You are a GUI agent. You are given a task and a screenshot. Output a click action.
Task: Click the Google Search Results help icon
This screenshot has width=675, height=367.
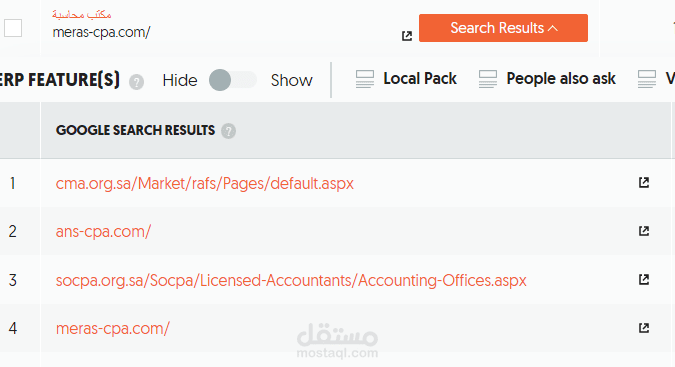(229, 131)
